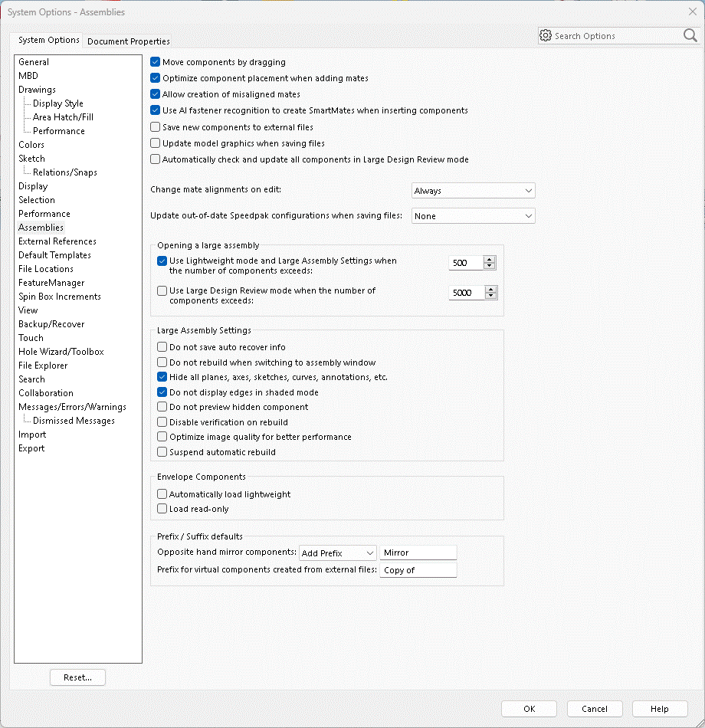Check Update model graphics when saving files
This screenshot has height=728, width=705.
tap(155, 143)
